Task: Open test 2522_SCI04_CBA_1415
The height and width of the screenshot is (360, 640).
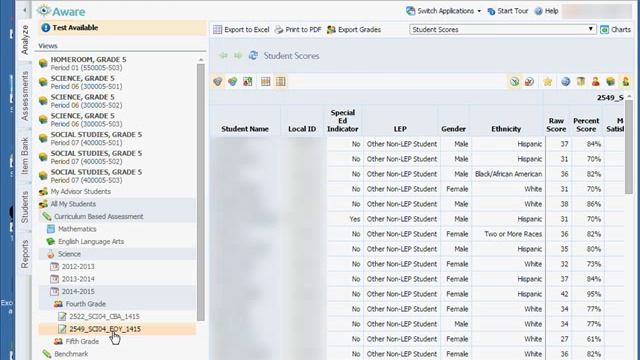Action: (104, 316)
